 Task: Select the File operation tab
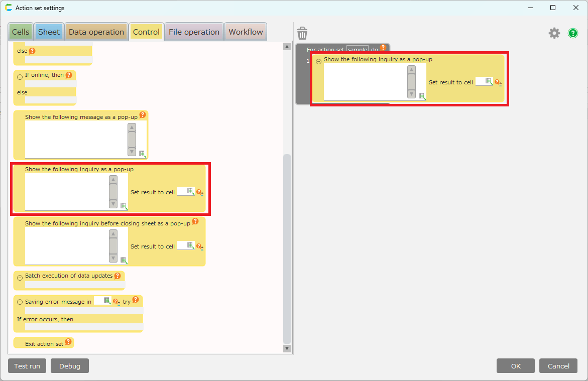(194, 32)
